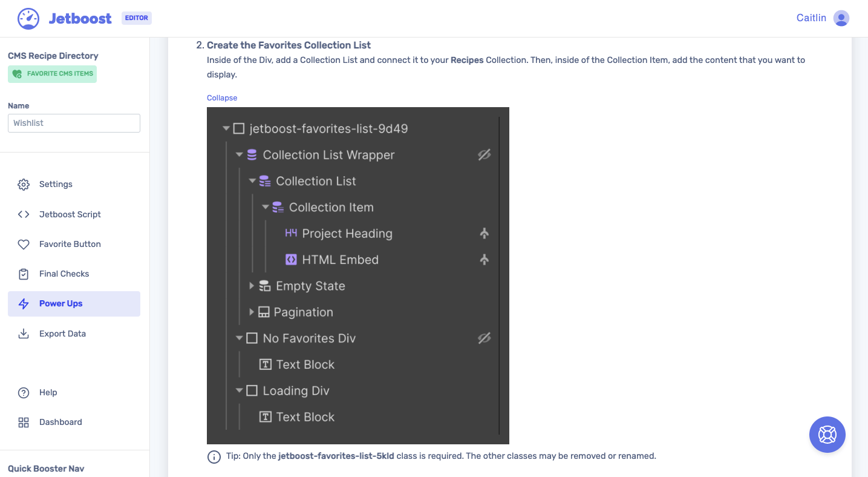This screenshot has width=868, height=477.
Task: Click the Collapse link above the tree screenshot
Action: [222, 97]
